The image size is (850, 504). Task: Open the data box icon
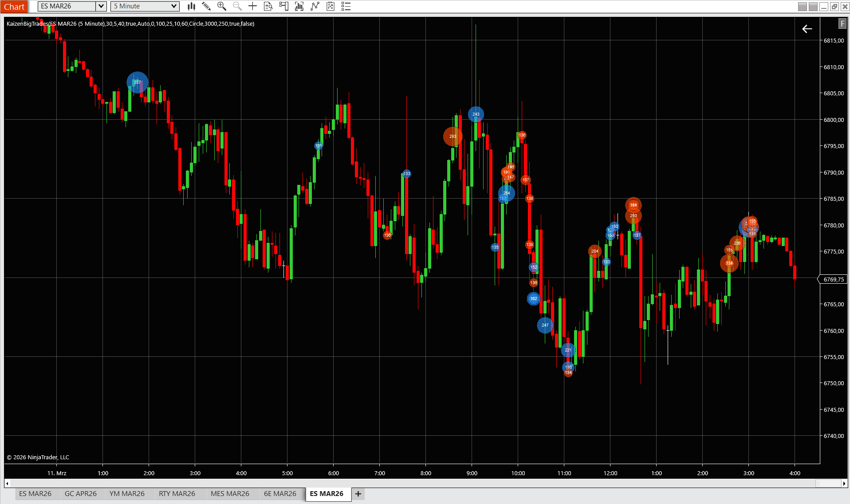(x=268, y=6)
